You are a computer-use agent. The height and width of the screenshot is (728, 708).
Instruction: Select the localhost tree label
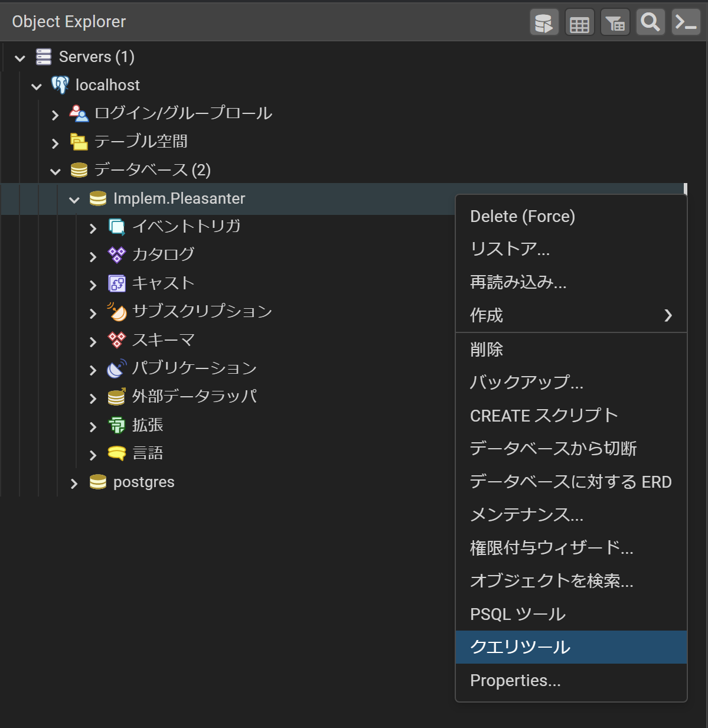(x=107, y=85)
